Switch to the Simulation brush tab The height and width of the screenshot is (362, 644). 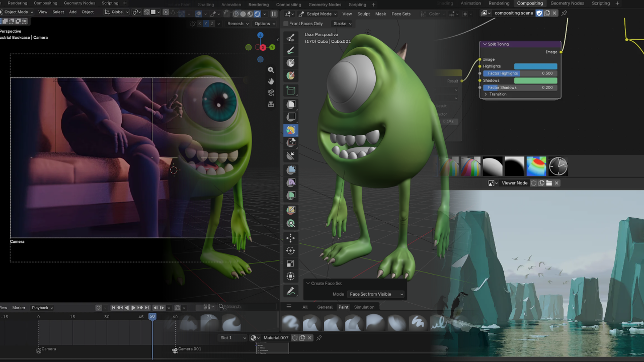point(364,307)
